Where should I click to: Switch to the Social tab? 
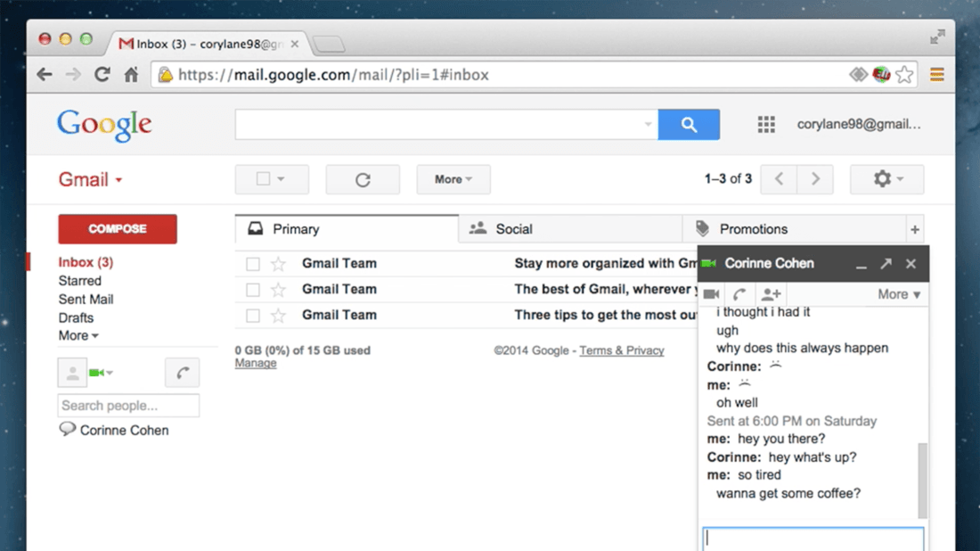(570, 229)
